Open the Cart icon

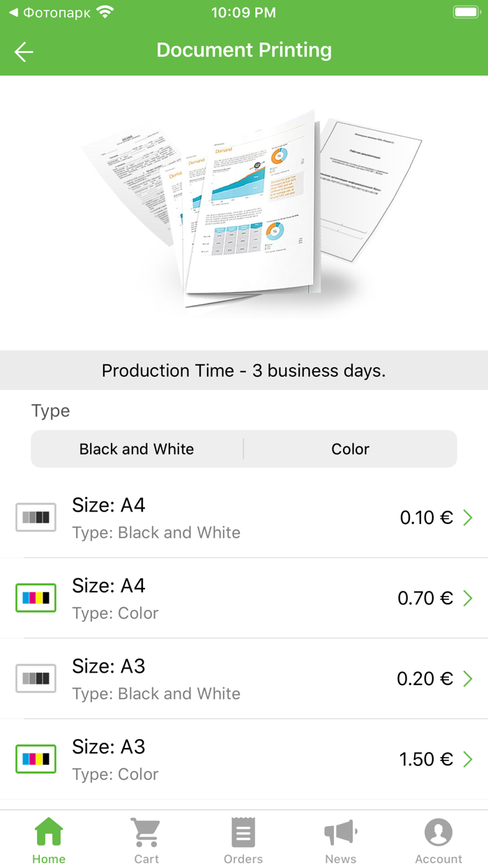click(146, 832)
